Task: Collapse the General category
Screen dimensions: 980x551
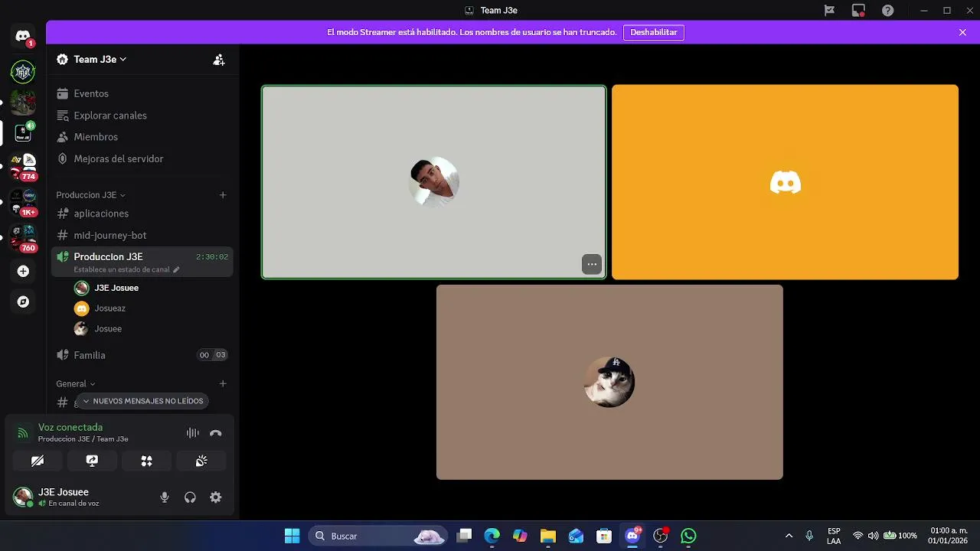Action: pyautogui.click(x=75, y=384)
